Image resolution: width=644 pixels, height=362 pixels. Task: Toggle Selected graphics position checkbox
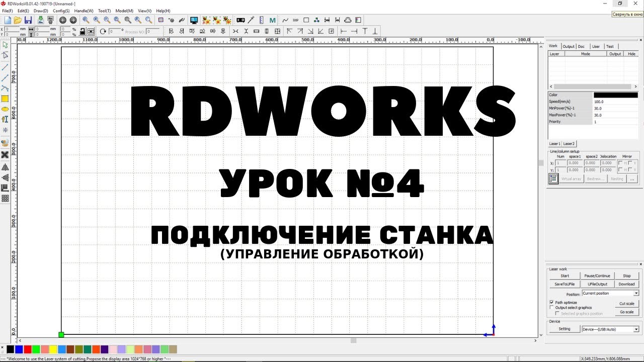pyautogui.click(x=557, y=313)
